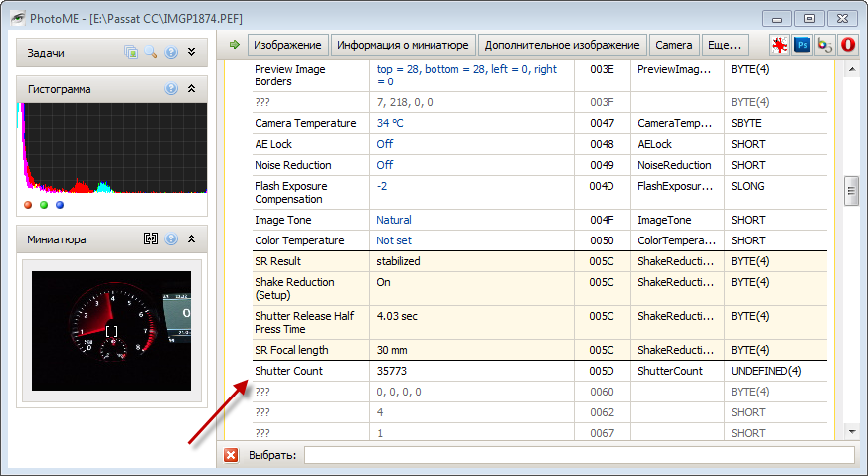The width and height of the screenshot is (868, 476).
Task: Click the SBYTE data type cell
Action: coord(746,123)
